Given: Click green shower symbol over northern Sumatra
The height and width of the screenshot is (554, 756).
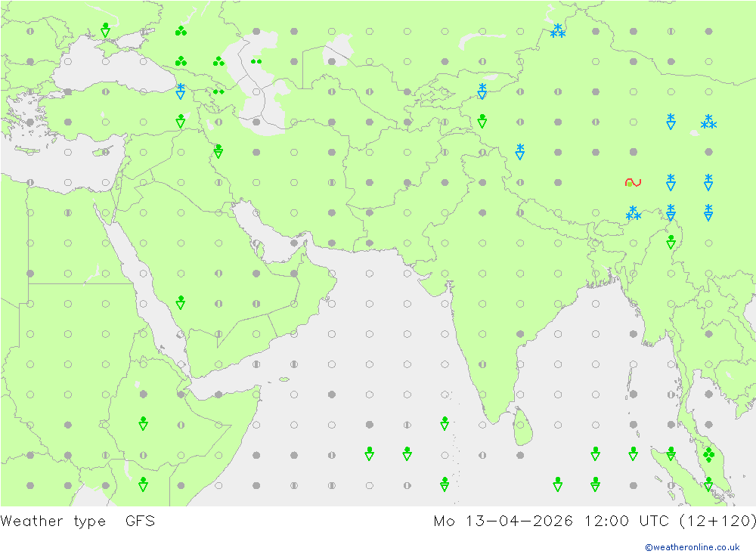Looking at the screenshot, I should (x=671, y=453).
